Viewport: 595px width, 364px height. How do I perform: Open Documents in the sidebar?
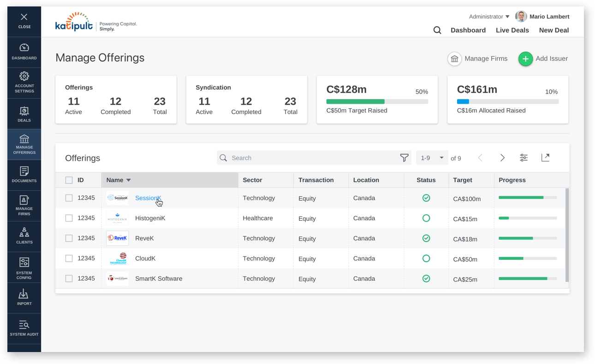[24, 175]
